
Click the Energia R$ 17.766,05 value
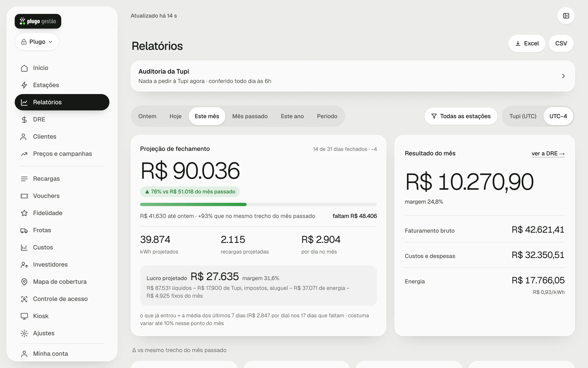[538, 280]
